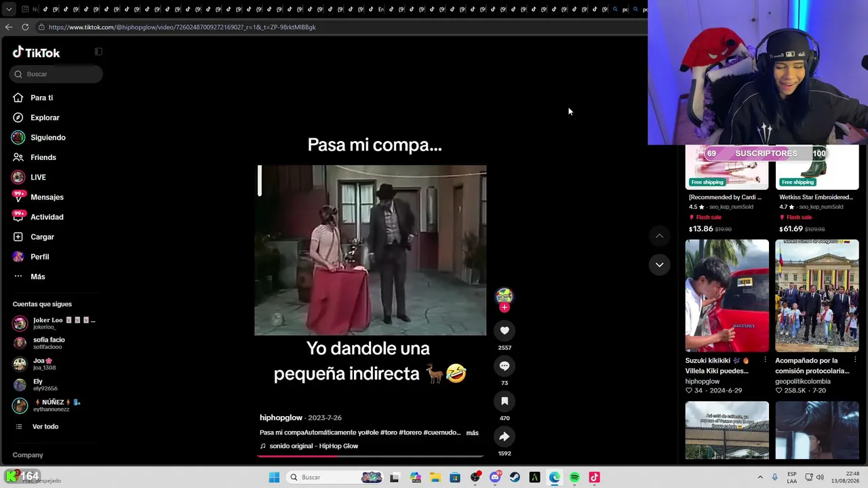Viewport: 868px width, 488px height.
Task: Follow the creator via the red plus badge
Action: pos(504,308)
